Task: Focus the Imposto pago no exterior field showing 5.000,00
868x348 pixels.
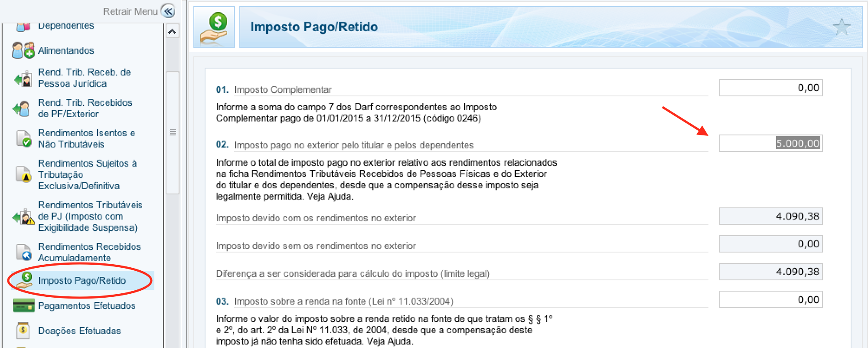Action: click(770, 143)
